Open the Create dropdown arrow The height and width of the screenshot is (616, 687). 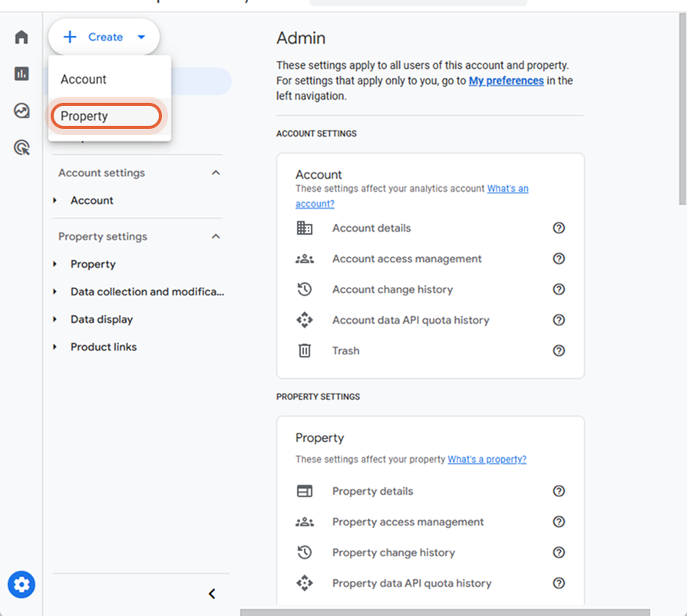(x=141, y=38)
